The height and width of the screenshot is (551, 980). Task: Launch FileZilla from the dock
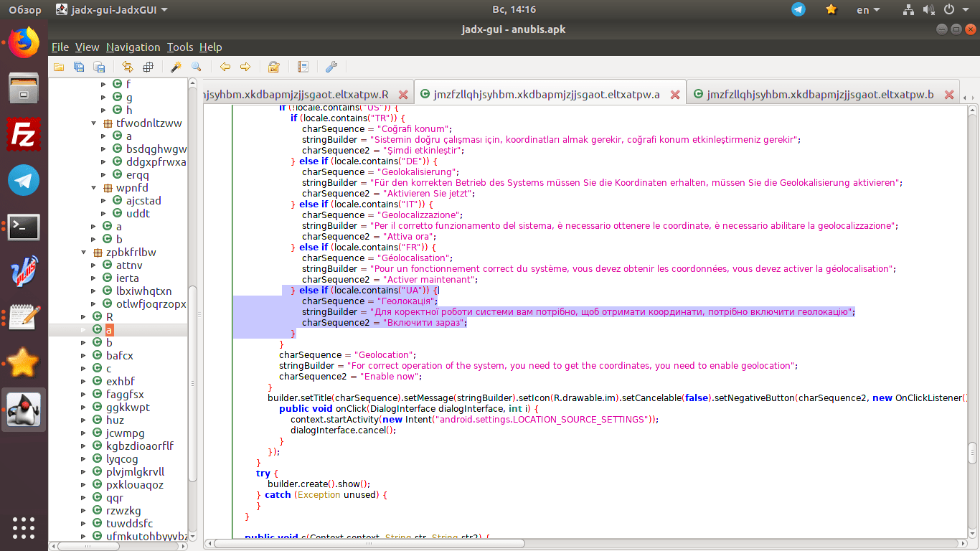tap(24, 134)
